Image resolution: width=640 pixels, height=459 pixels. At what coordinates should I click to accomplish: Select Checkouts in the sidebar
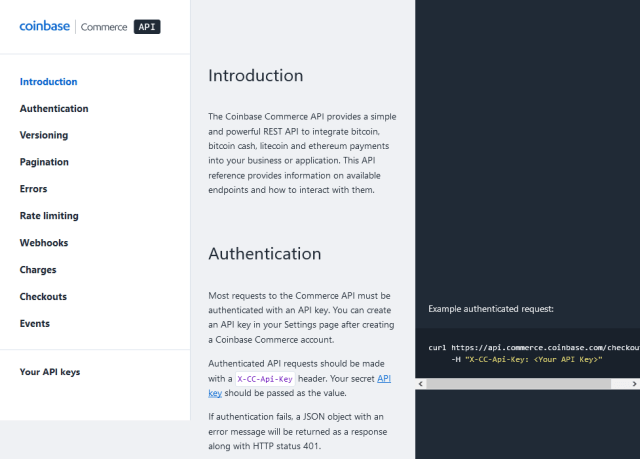pos(43,297)
